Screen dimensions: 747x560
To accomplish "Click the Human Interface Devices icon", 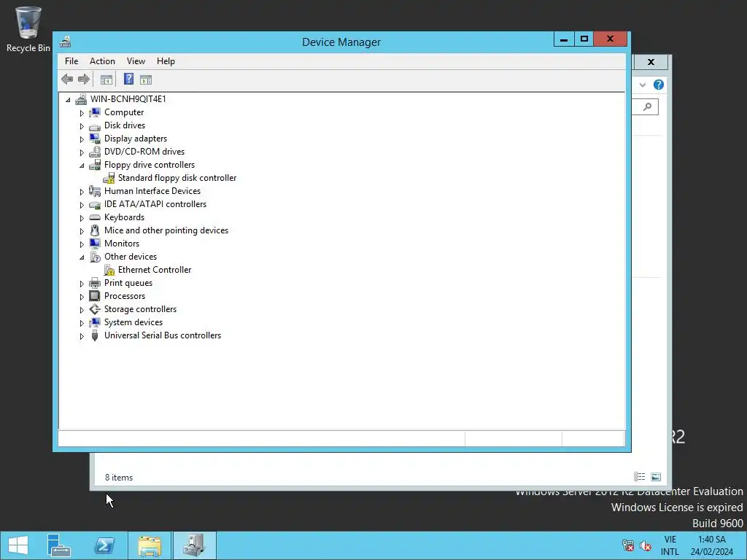I will [x=95, y=191].
